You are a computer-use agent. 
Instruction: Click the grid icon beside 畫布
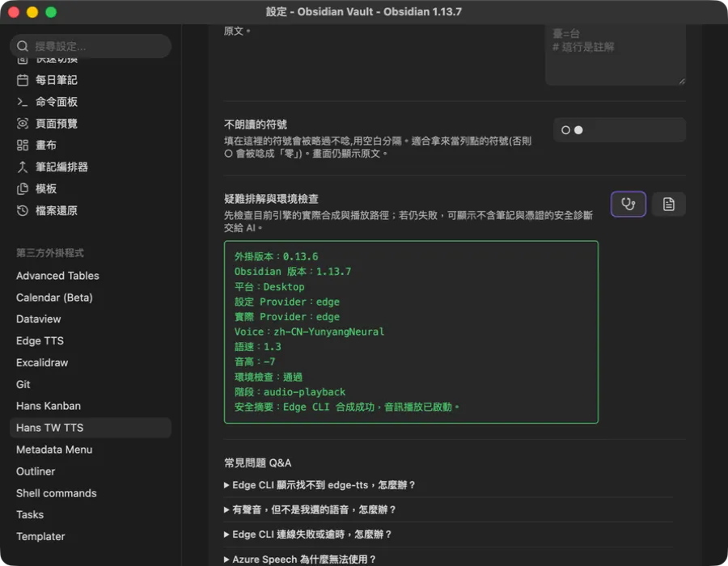23,146
